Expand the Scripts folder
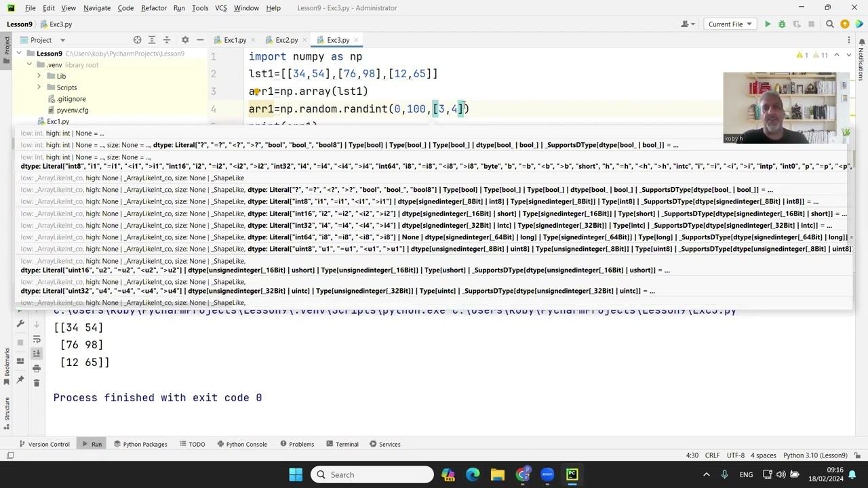Image resolution: width=868 pixels, height=488 pixels. [x=39, y=87]
